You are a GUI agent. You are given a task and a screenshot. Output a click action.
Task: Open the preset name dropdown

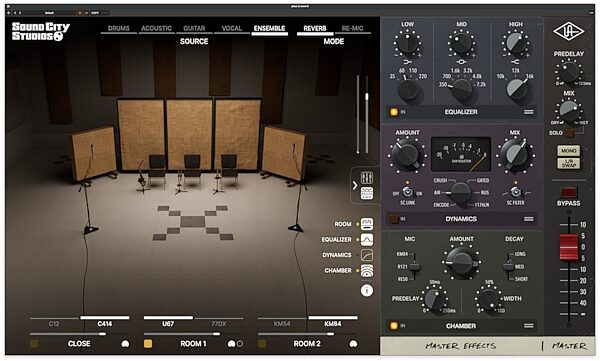[50, 13]
